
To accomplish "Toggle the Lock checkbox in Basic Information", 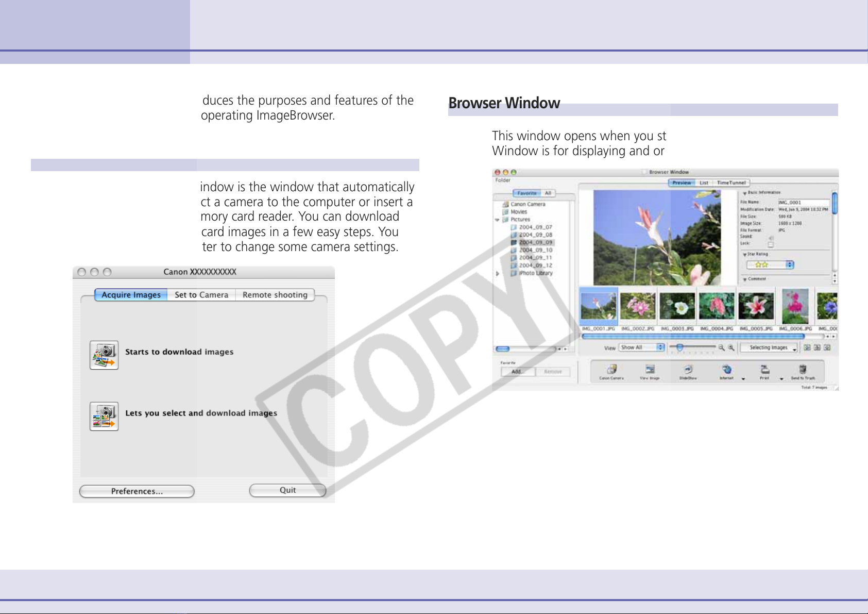I will click(771, 244).
